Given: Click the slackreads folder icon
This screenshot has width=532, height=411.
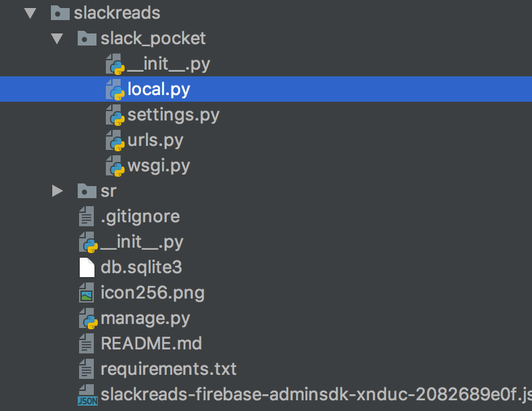Looking at the screenshot, I should click(60, 13).
